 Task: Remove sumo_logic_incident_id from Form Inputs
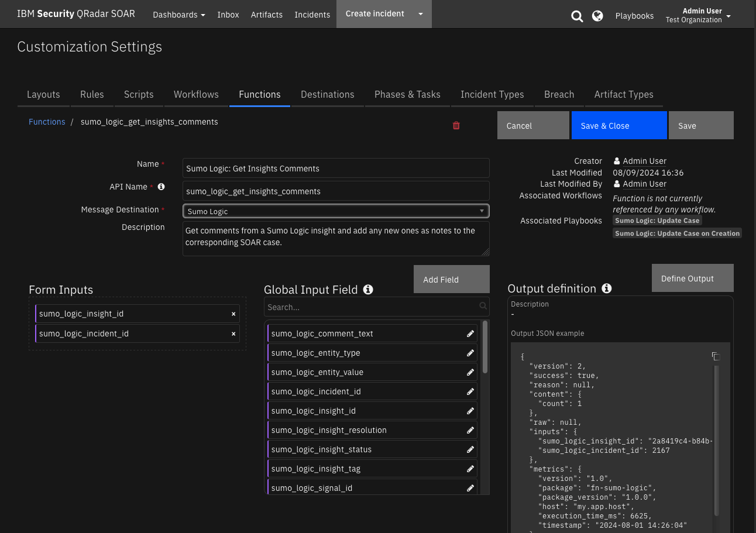pyautogui.click(x=233, y=334)
